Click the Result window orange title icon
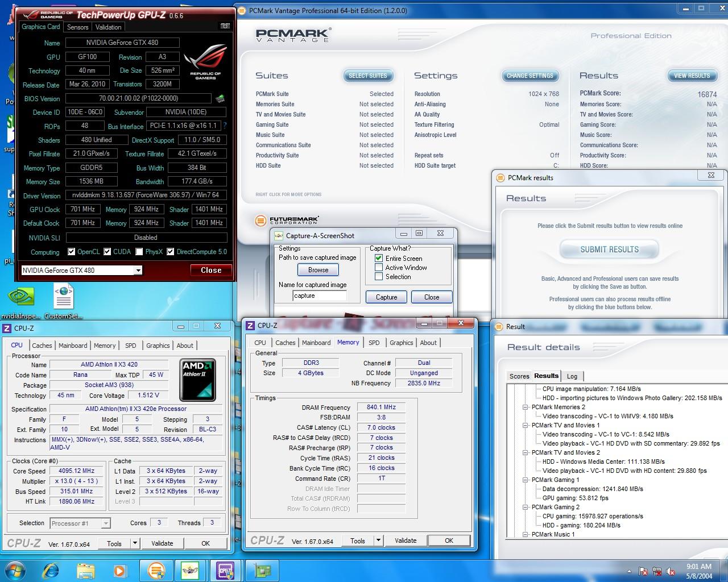 tap(498, 326)
